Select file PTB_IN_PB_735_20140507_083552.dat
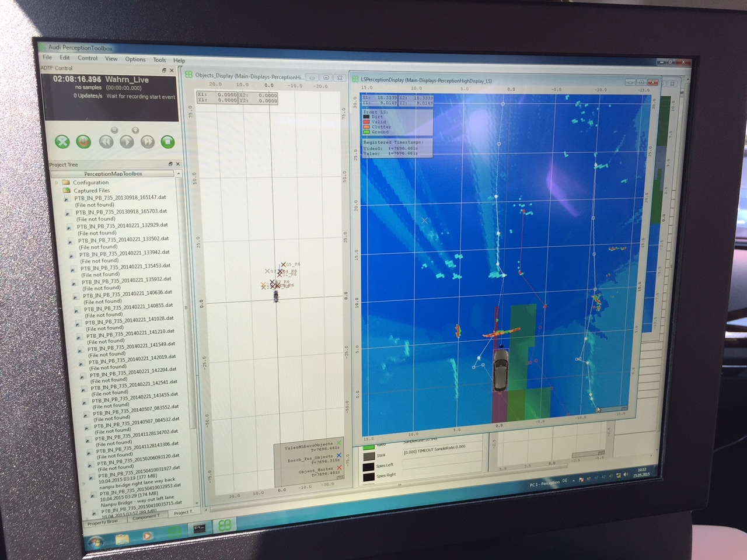The image size is (747, 560). pos(137,409)
